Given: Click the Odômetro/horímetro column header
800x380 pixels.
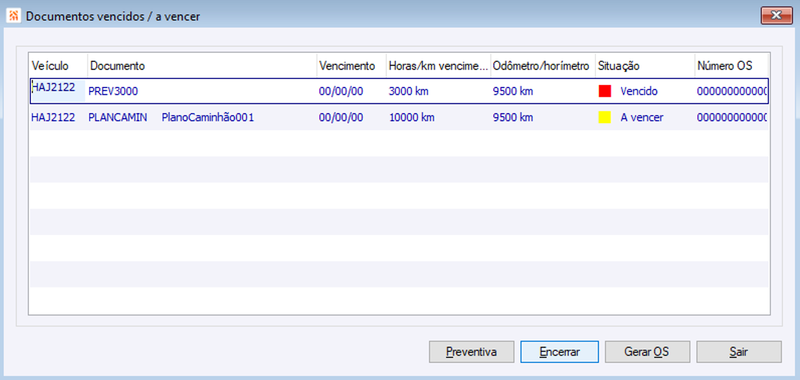Looking at the screenshot, I should pyautogui.click(x=543, y=66).
